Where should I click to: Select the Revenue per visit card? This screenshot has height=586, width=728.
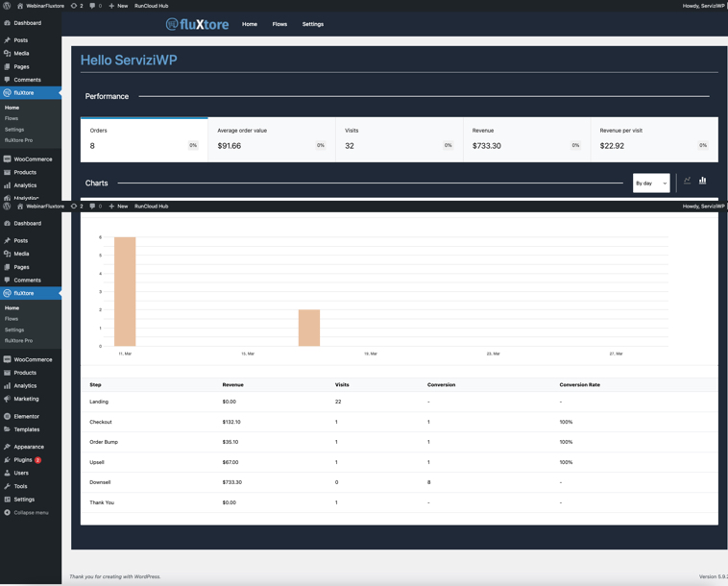[x=654, y=138]
